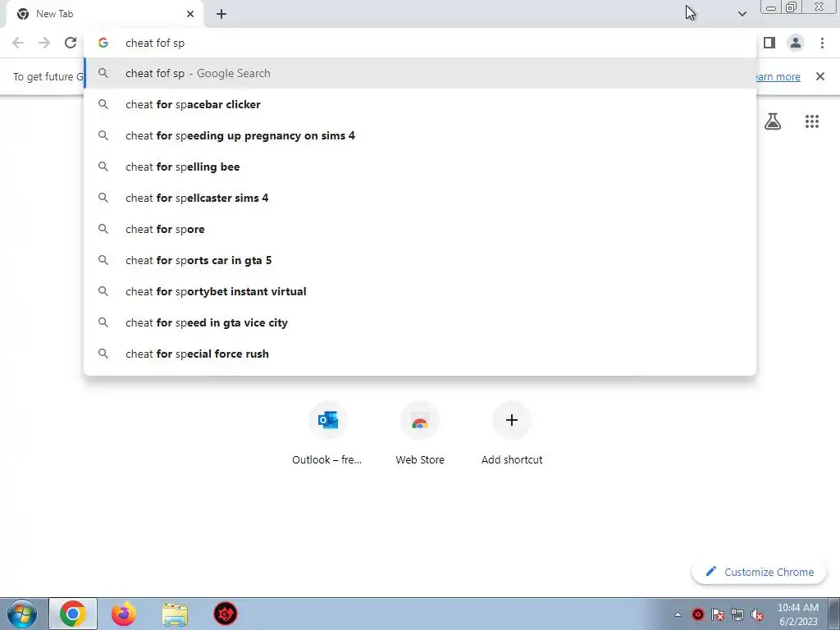Pick 'cheat for spellcaster sims 4' suggestion
This screenshot has height=630, width=840.
420,198
